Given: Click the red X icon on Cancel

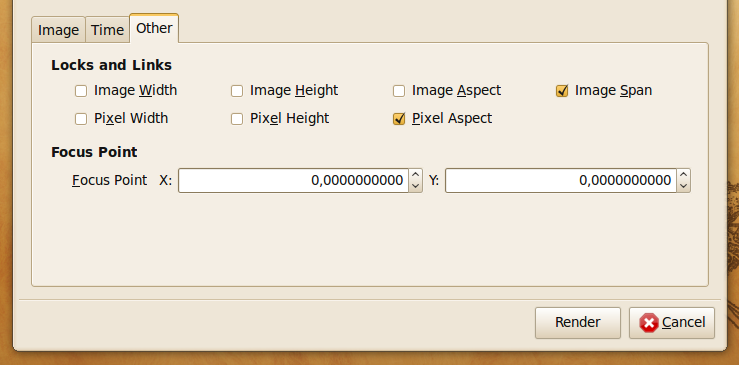Looking at the screenshot, I should [x=649, y=323].
